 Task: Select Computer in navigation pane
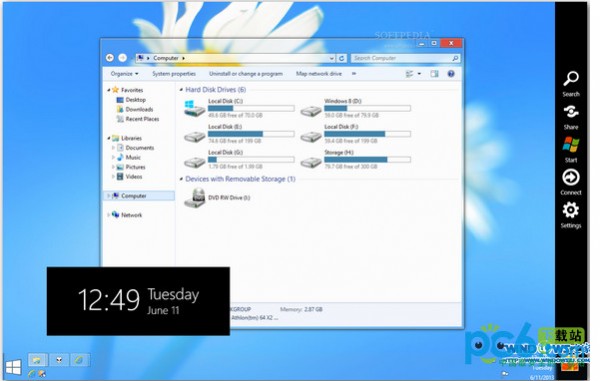(x=139, y=196)
